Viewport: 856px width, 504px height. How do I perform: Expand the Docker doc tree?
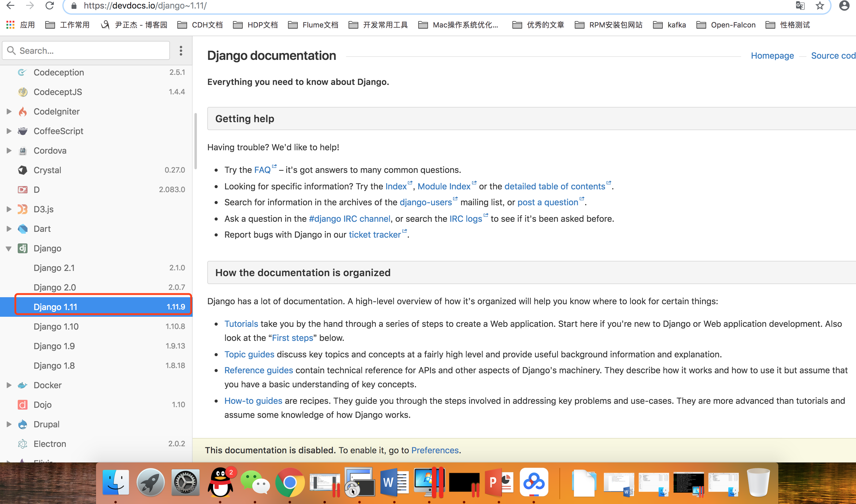[9, 385]
